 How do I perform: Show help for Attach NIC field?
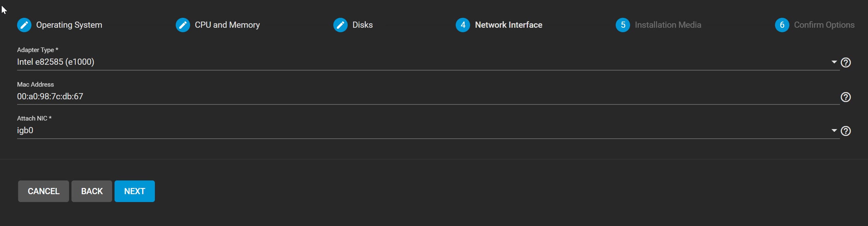846,131
